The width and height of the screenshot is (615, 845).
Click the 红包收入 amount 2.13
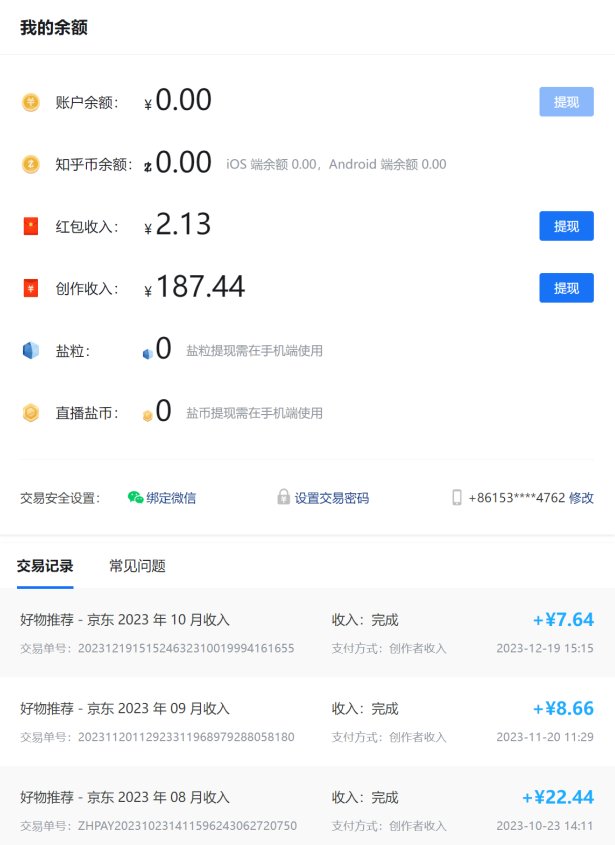[183, 224]
